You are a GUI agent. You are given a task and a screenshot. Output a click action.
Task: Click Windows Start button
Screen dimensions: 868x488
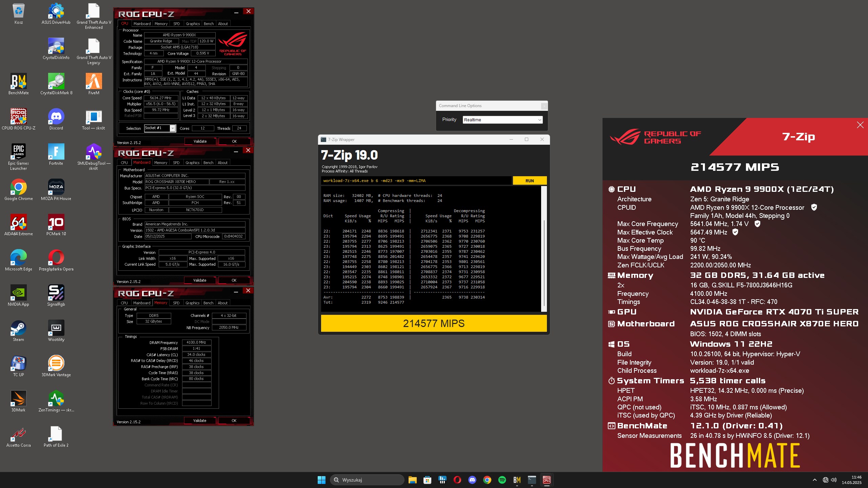click(x=321, y=480)
